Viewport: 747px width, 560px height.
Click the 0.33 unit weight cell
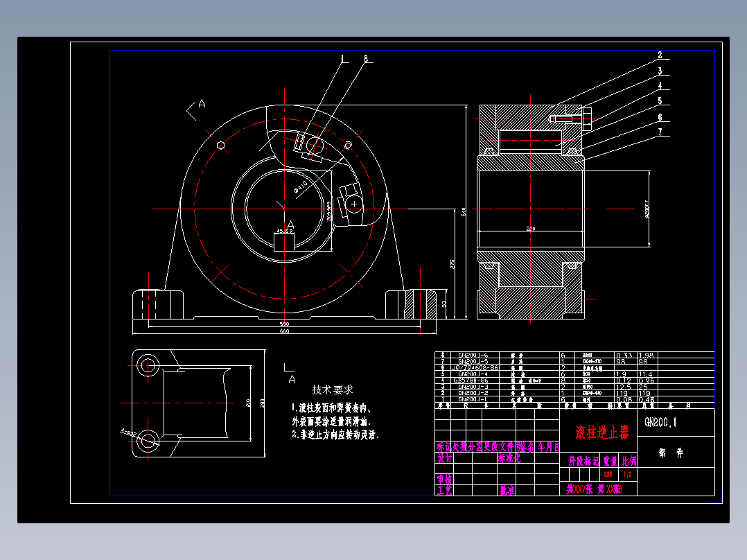pos(624,355)
